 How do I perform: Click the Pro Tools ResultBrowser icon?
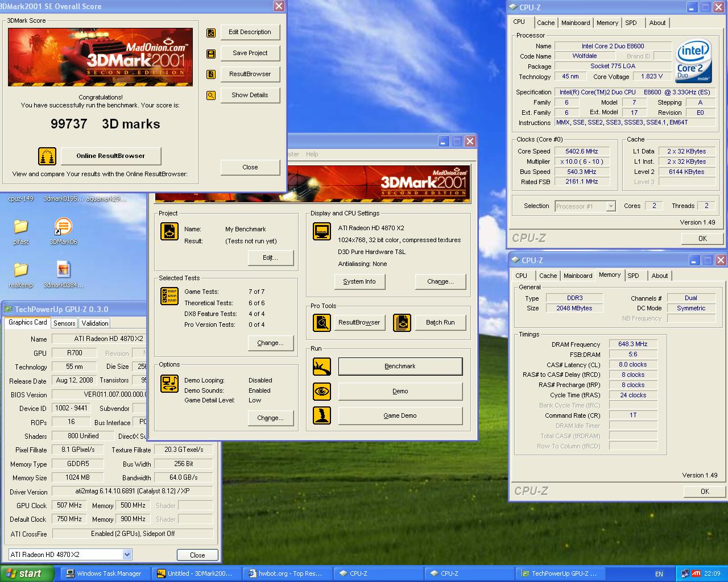click(322, 323)
